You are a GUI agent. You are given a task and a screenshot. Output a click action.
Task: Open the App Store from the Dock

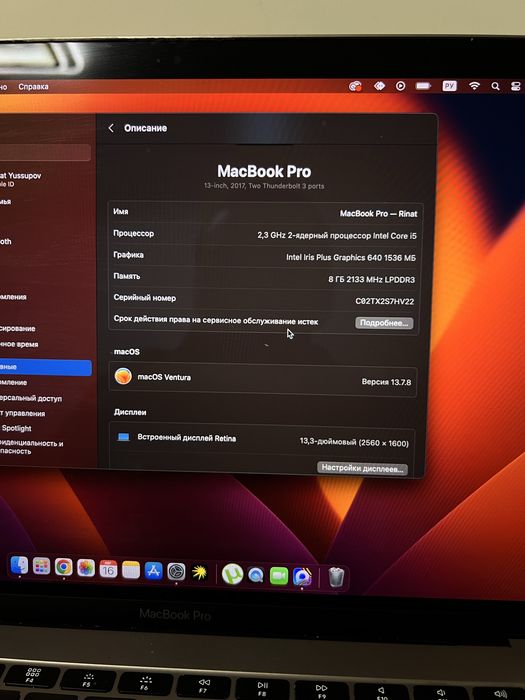(x=153, y=571)
